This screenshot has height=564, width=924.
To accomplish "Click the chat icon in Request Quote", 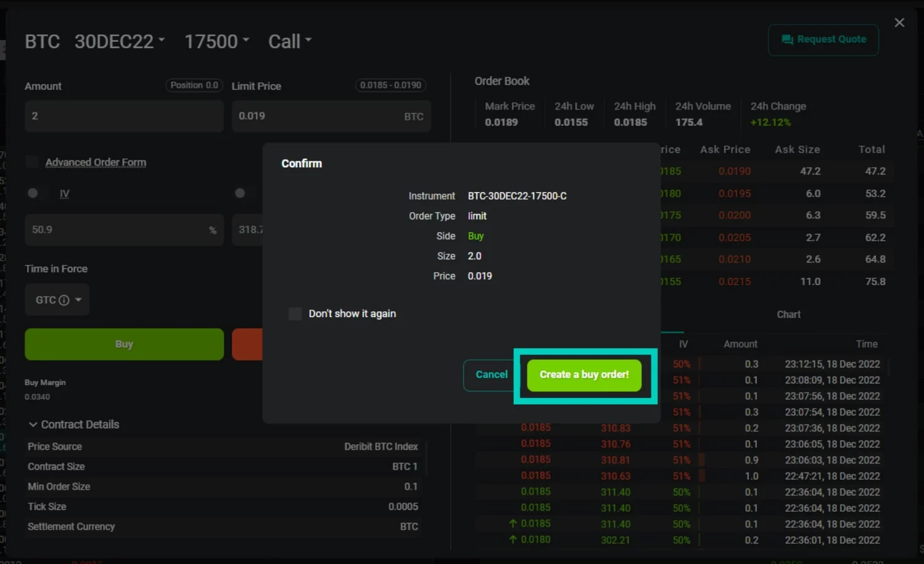I will click(x=787, y=39).
